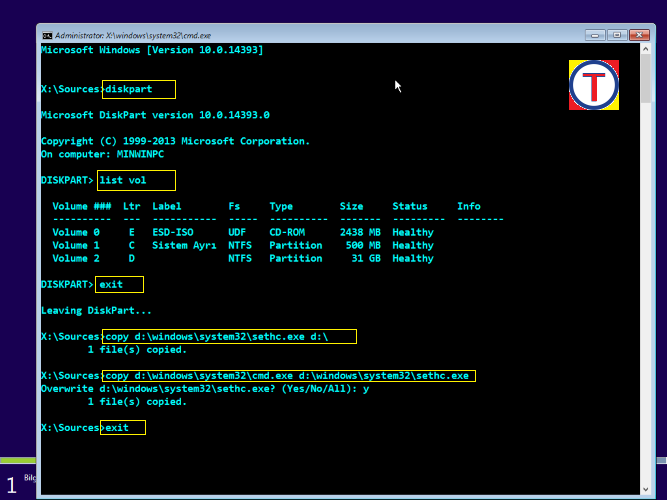Click the window title bar text
667x500 pixels.
pos(133,35)
